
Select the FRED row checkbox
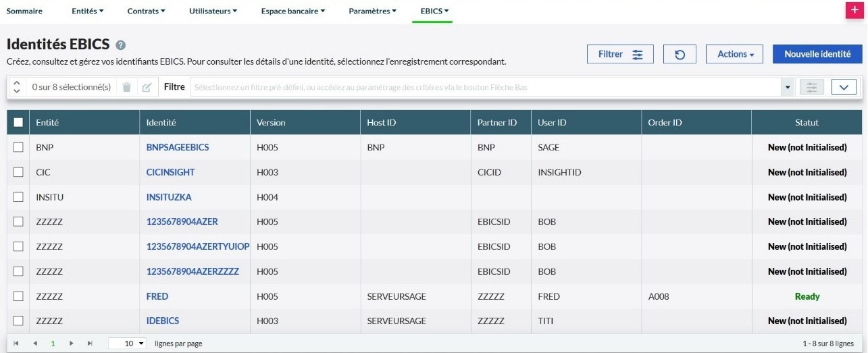(18, 296)
